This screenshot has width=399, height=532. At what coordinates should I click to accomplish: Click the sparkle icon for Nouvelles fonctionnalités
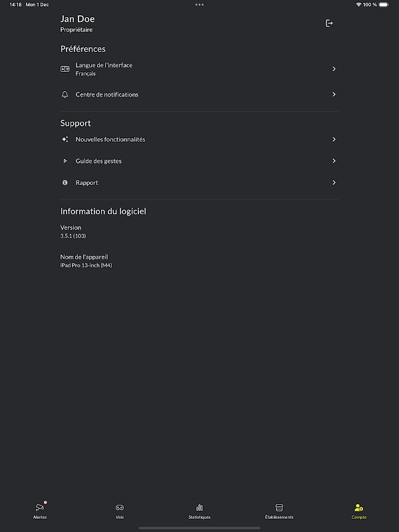coord(65,140)
